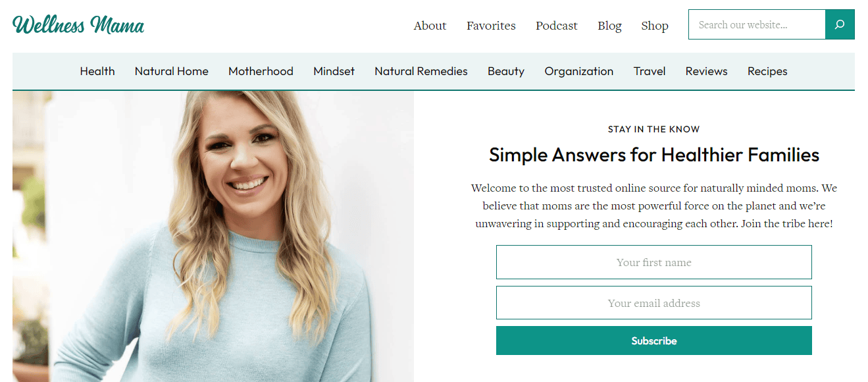Image resolution: width=868 pixels, height=382 pixels.
Task: Select the Travel category
Action: tap(650, 71)
